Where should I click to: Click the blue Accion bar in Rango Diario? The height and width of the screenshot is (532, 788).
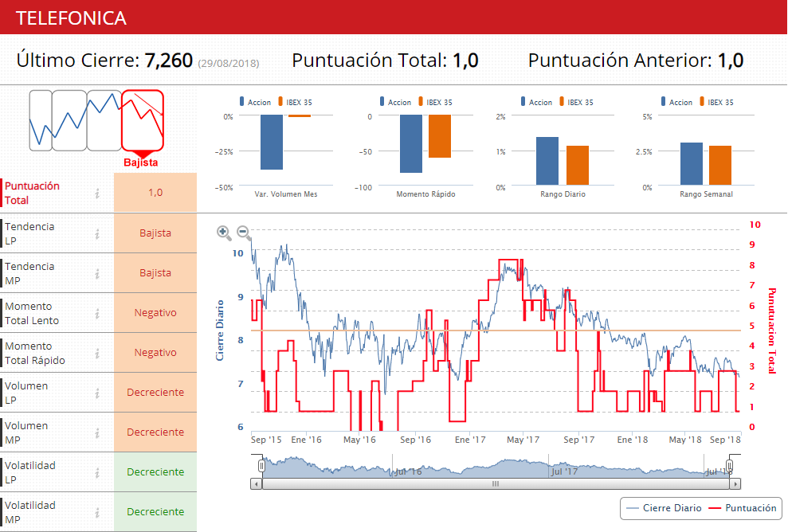[x=547, y=161]
